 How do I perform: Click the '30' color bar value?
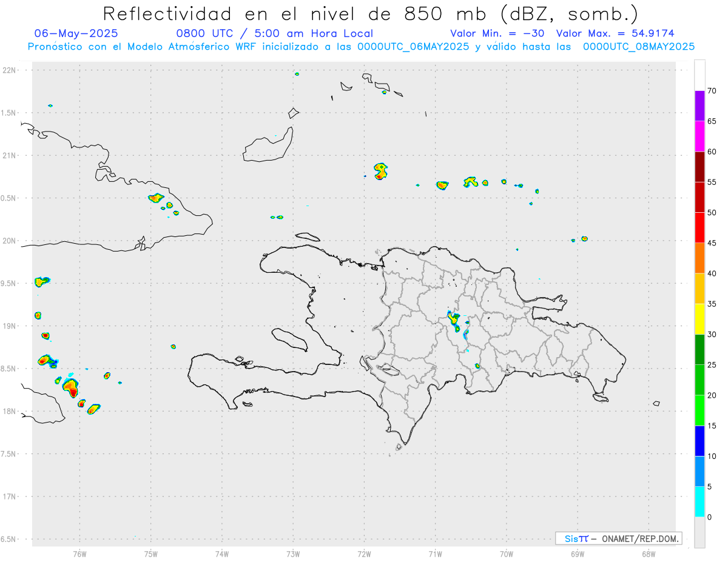tap(712, 334)
